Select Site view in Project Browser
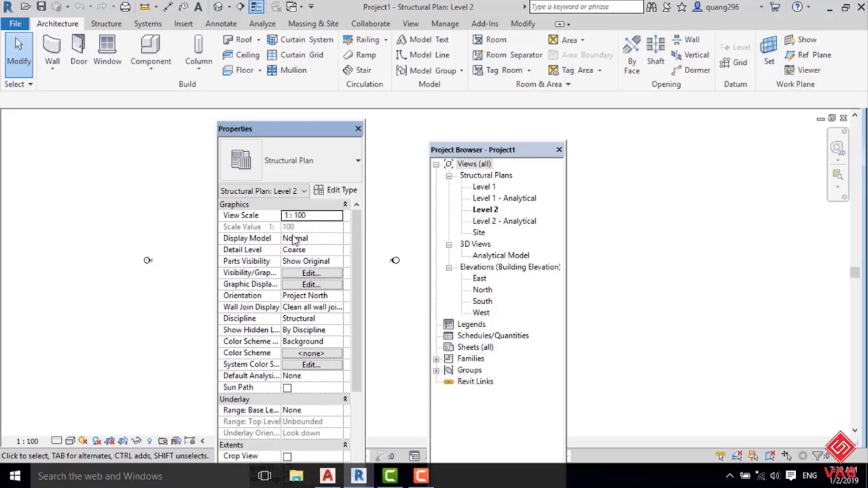The image size is (868, 488). click(479, 232)
